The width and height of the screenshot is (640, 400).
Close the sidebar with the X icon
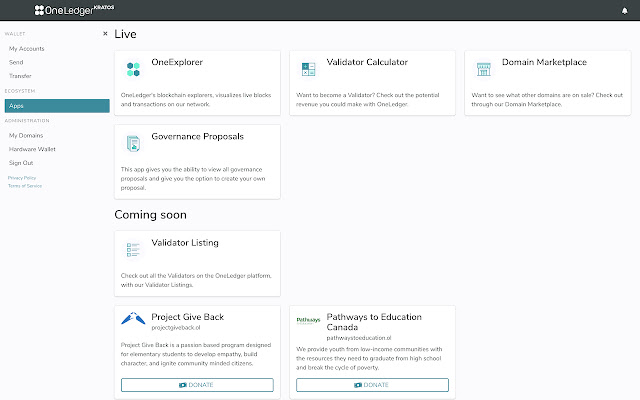point(105,33)
